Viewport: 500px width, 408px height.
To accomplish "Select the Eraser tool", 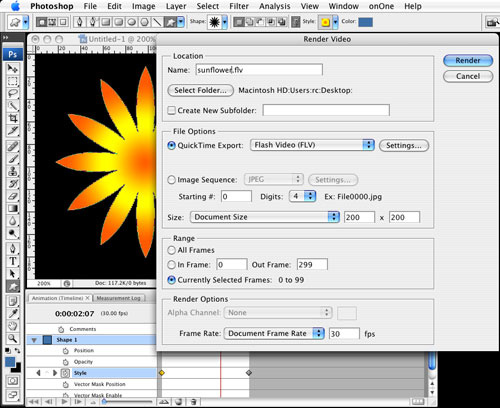I will coord(13,196).
